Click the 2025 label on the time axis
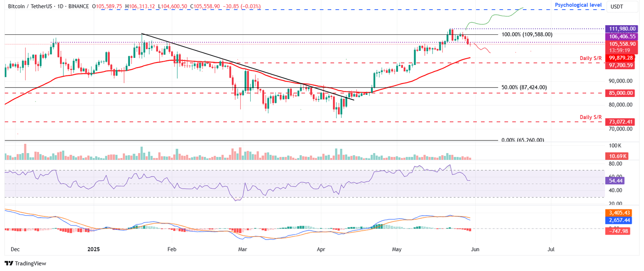 click(x=93, y=249)
